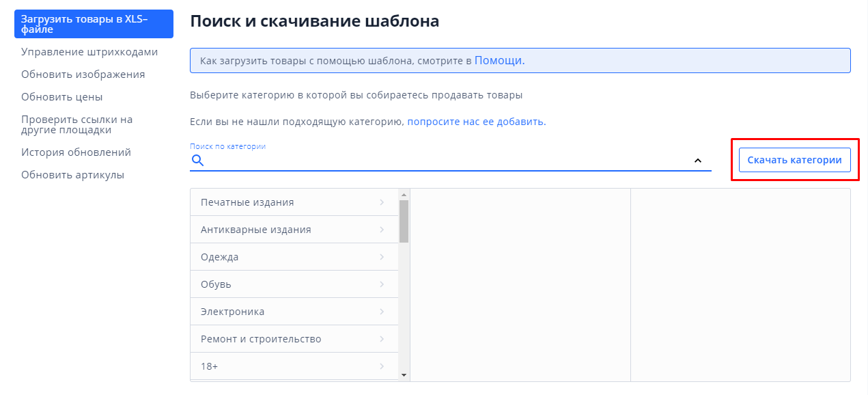
Task: View История обновлений in the sidebar
Action: pos(76,152)
